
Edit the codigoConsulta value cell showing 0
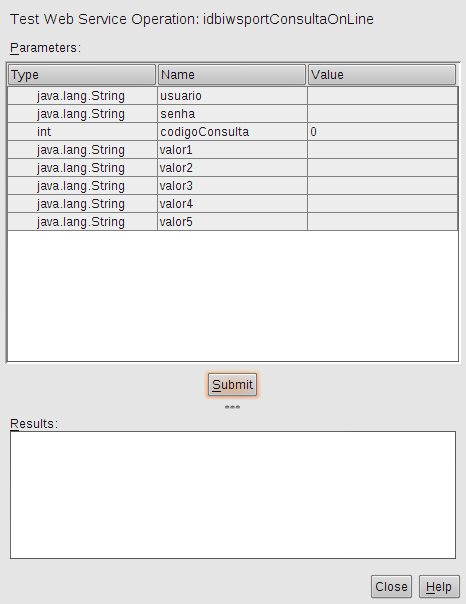click(x=382, y=132)
